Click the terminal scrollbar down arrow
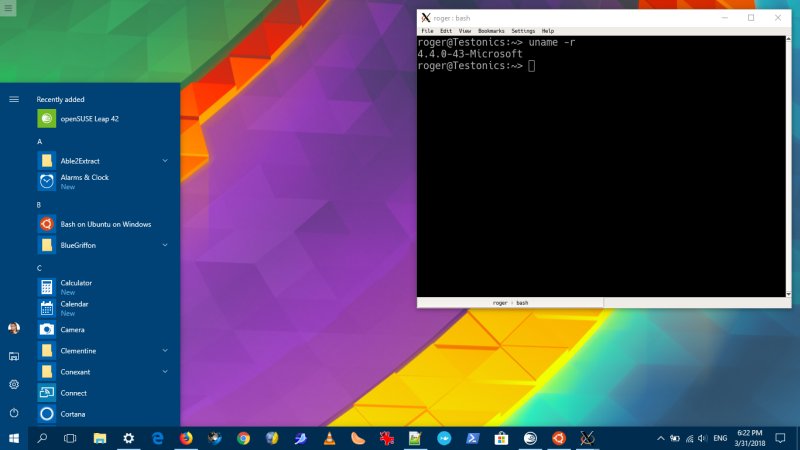The width and height of the screenshot is (800, 450). 788,294
